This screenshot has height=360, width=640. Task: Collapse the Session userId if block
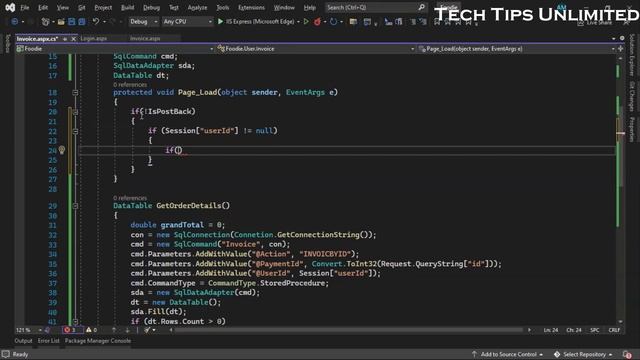(75, 131)
